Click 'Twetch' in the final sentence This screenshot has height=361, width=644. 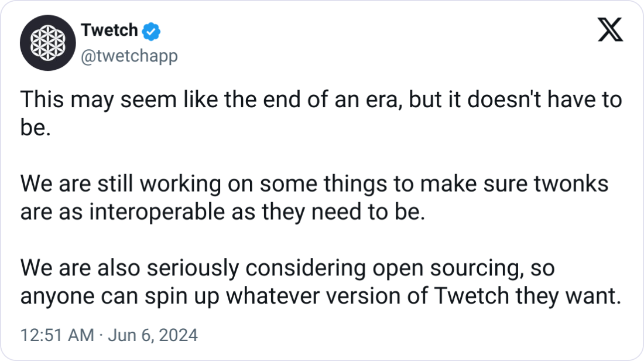click(x=471, y=296)
